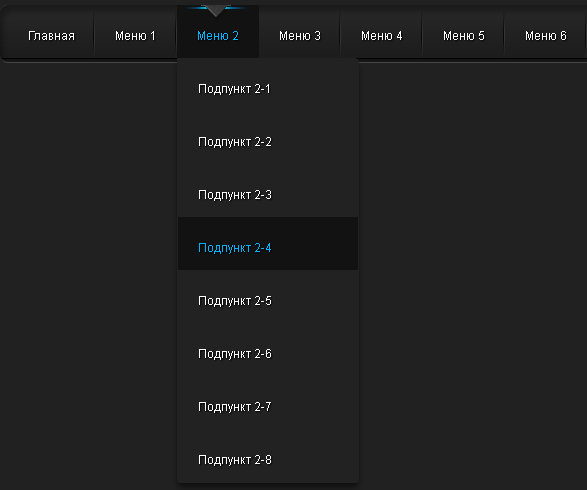587x490 pixels.
Task: Open the Главная menu item
Action: (51, 36)
